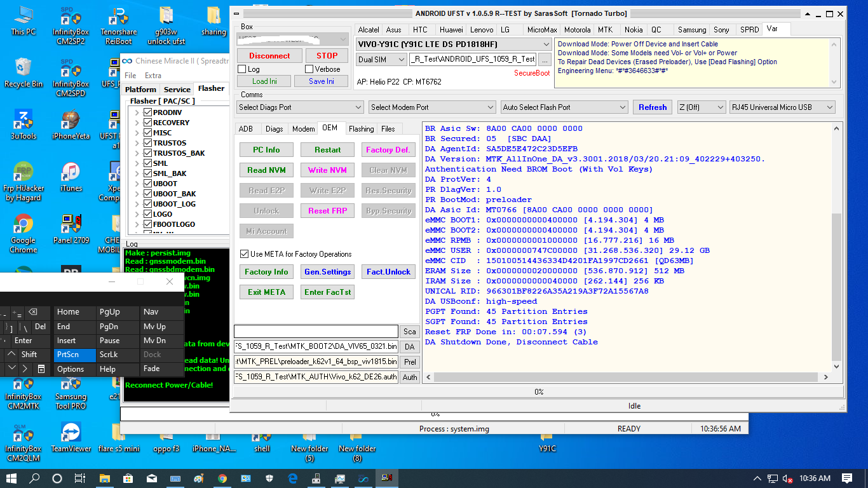The width and height of the screenshot is (868, 488).
Task: Enable the Verbose checkbox
Action: 309,69
